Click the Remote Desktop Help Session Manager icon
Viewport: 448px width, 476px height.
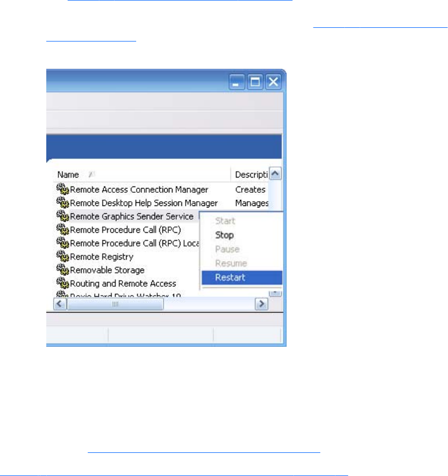point(63,202)
